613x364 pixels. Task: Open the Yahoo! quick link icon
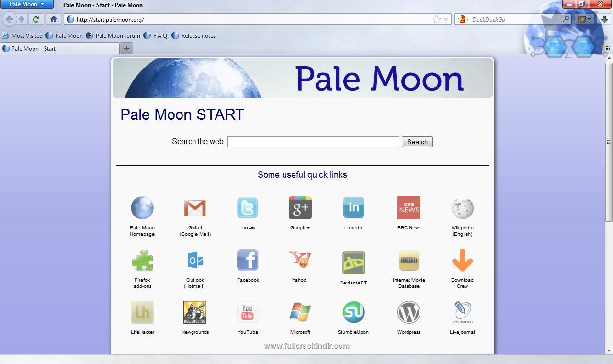click(x=300, y=260)
